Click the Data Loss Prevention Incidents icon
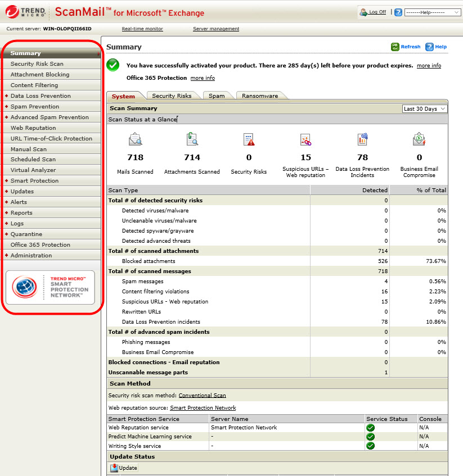 pyautogui.click(x=362, y=139)
